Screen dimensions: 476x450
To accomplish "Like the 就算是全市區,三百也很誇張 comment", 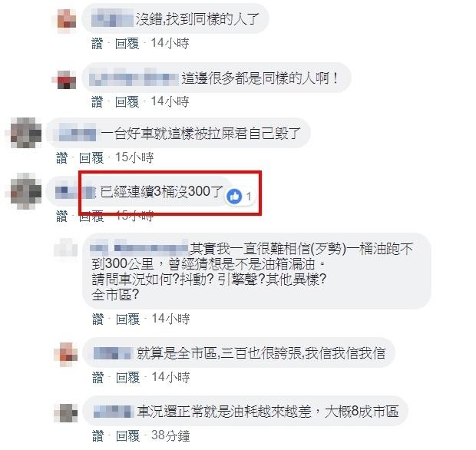I will pyautogui.click(x=98, y=377).
